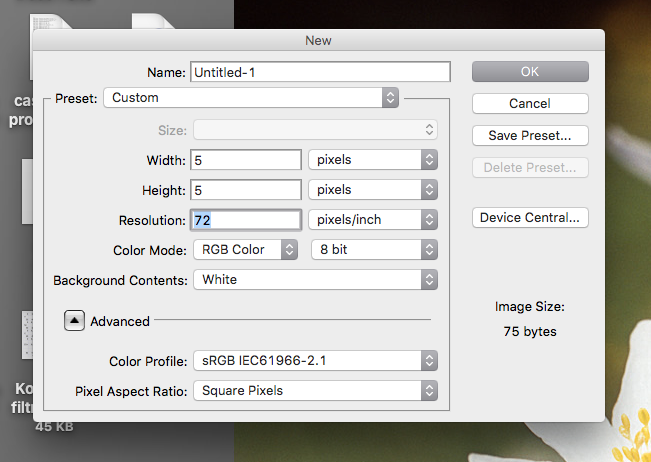Click the Name text field containing Untitled-1
The width and height of the screenshot is (651, 462).
(x=320, y=72)
